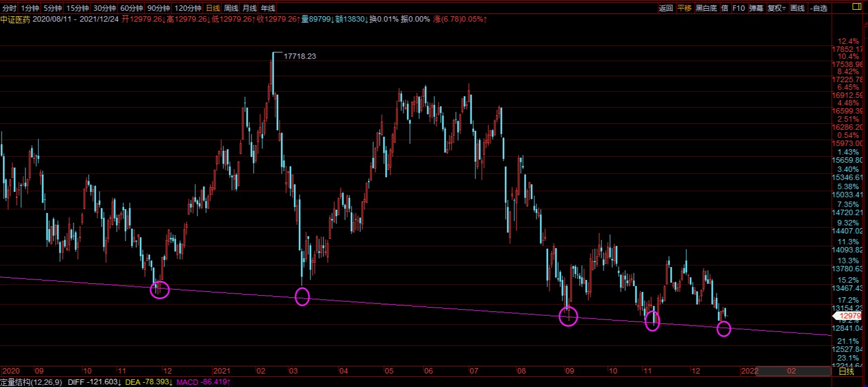Open F10 company information
868x387 pixels.
739,8
